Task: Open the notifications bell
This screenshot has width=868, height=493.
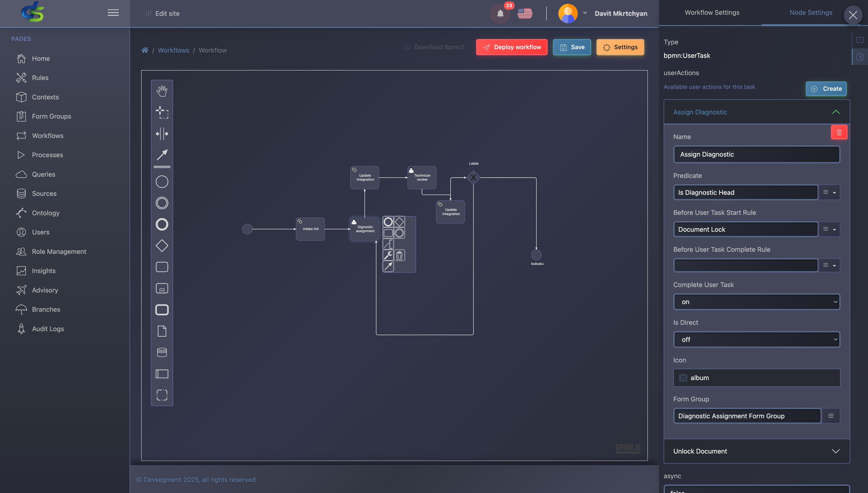Action: coord(500,14)
